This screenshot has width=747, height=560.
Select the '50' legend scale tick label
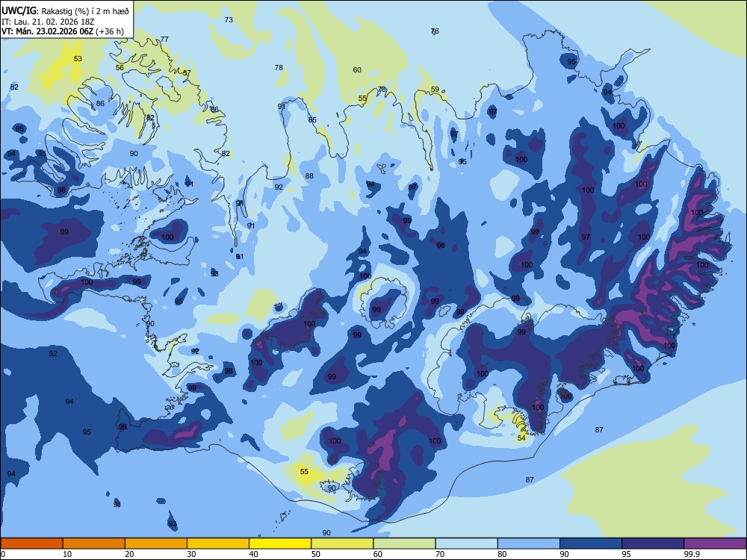coord(316,554)
